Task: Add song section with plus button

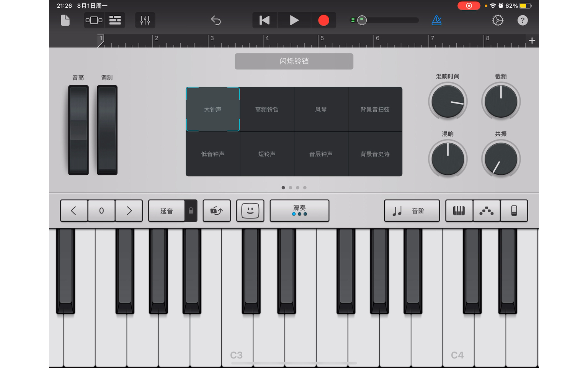Action: pyautogui.click(x=532, y=41)
